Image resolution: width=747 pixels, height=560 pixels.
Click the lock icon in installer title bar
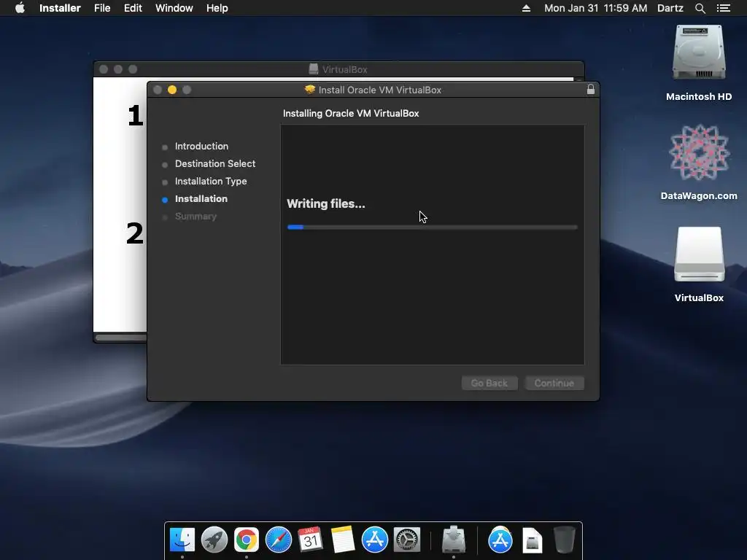tap(590, 90)
